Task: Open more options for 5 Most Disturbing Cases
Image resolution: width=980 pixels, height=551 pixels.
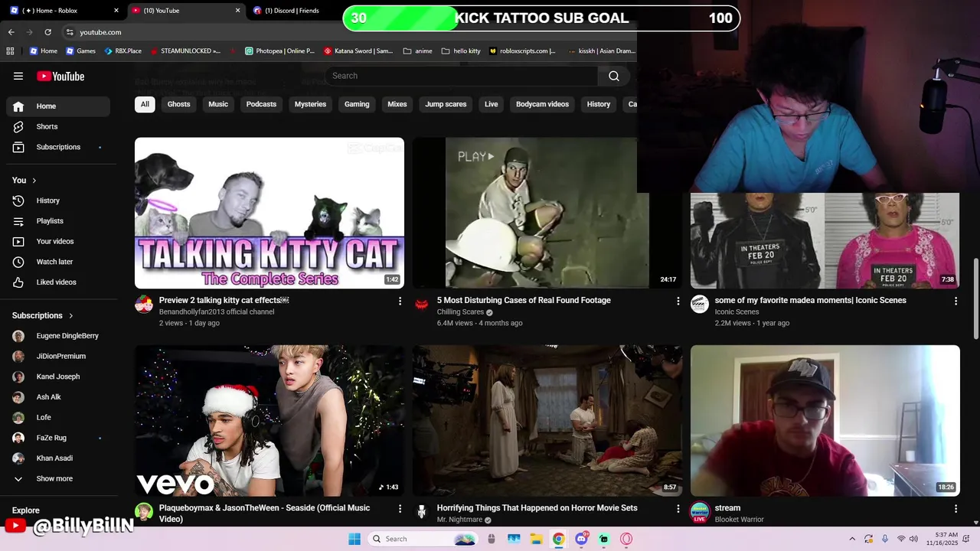Action: pyautogui.click(x=677, y=302)
